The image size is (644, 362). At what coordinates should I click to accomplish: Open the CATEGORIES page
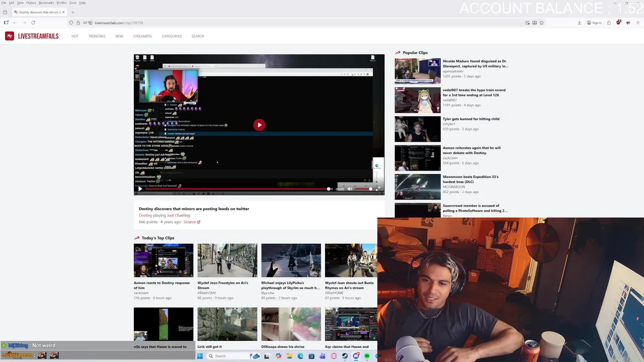click(x=172, y=36)
